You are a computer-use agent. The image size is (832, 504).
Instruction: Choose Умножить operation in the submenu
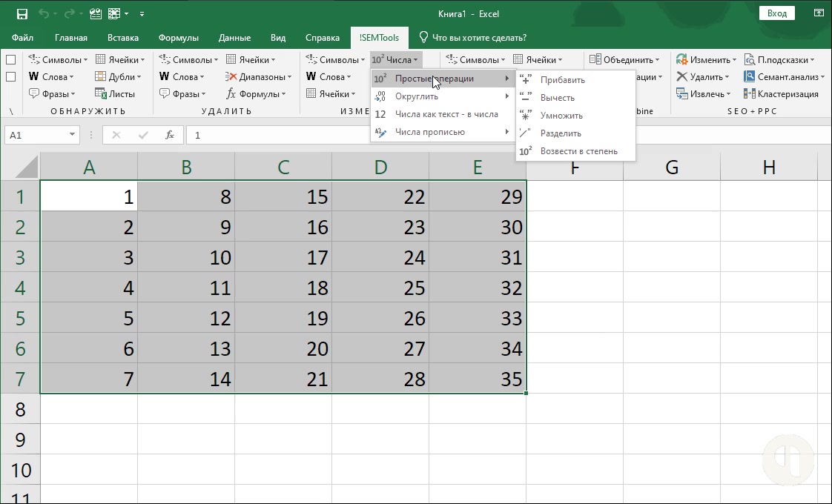tap(561, 116)
